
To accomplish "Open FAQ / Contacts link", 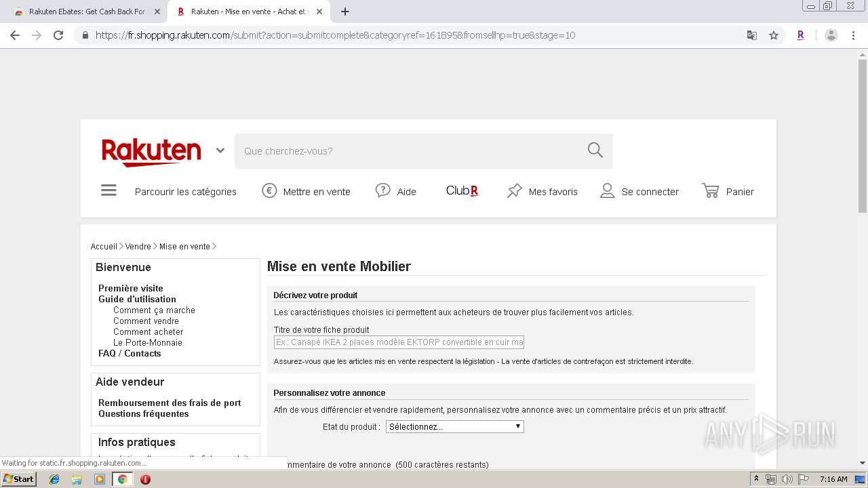I will [130, 353].
